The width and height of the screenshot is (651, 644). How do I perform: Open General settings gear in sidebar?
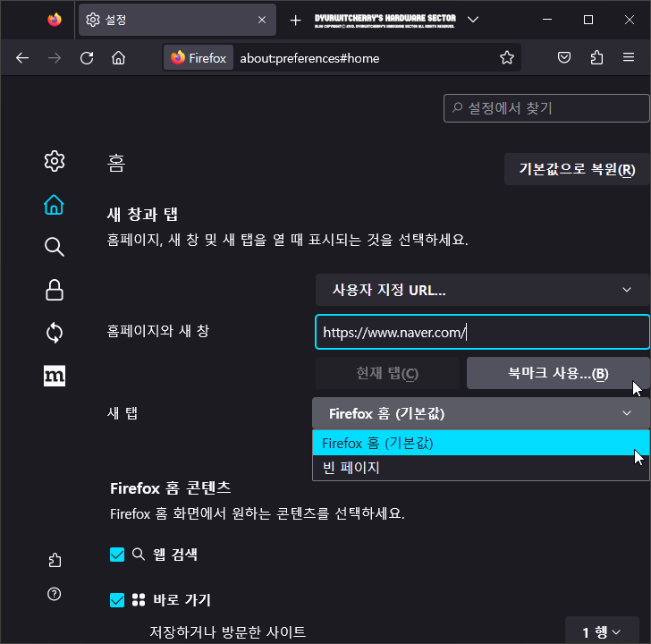[x=55, y=161]
